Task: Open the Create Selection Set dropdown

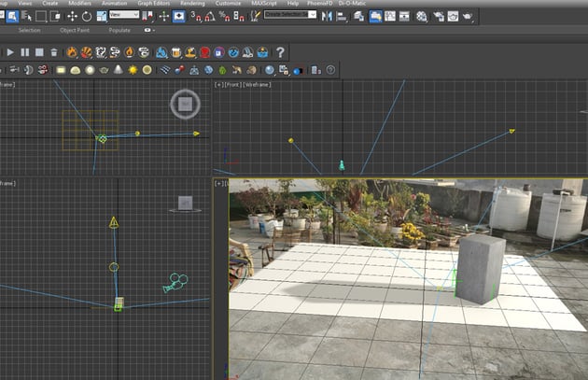Action: point(290,15)
